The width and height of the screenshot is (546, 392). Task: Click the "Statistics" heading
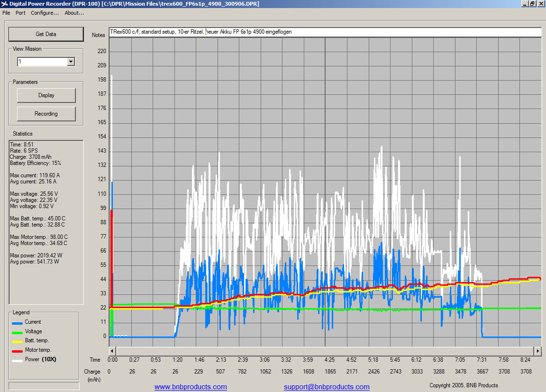[23, 134]
